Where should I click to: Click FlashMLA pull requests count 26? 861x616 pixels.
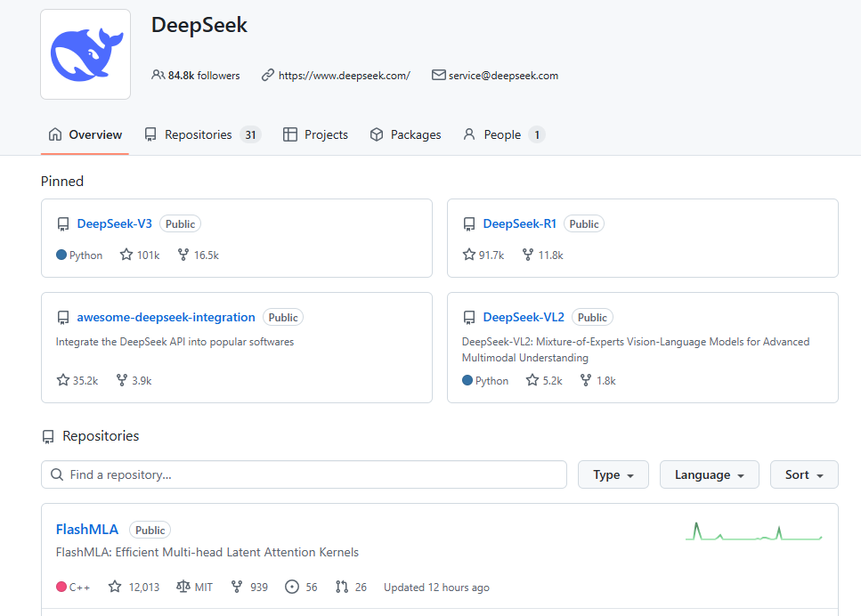pyautogui.click(x=351, y=587)
